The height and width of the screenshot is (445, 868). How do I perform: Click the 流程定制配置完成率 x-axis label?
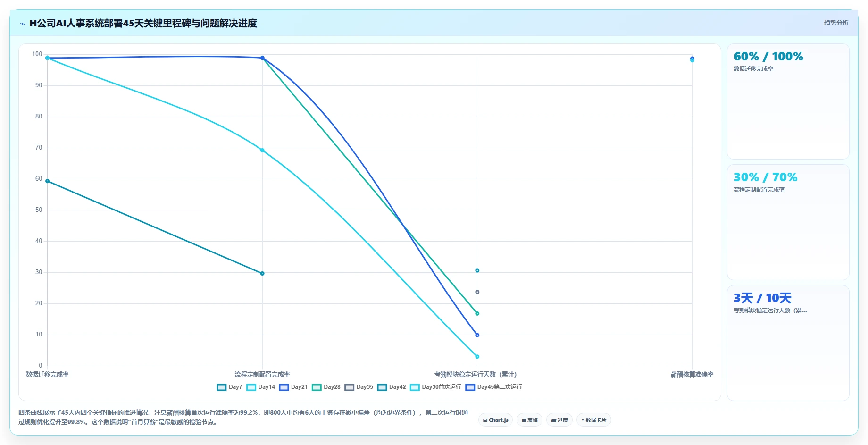pyautogui.click(x=262, y=374)
